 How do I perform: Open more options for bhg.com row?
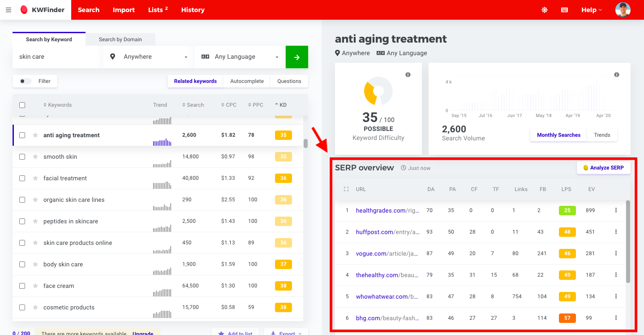tap(616, 318)
